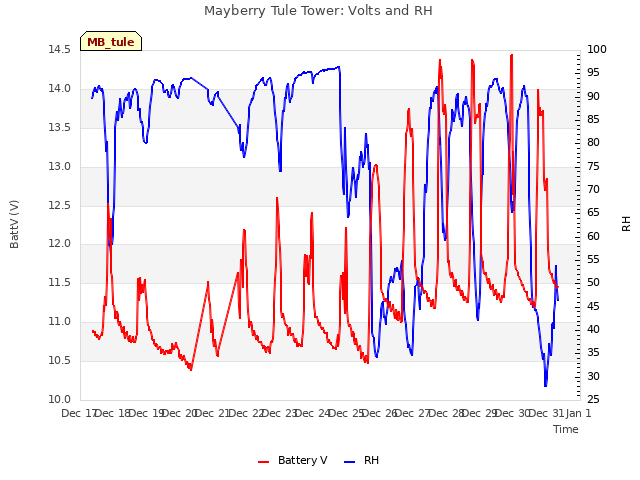Screen dimensions: 640x480
Task: Click the 50 right axis tick label
Action: point(593,282)
